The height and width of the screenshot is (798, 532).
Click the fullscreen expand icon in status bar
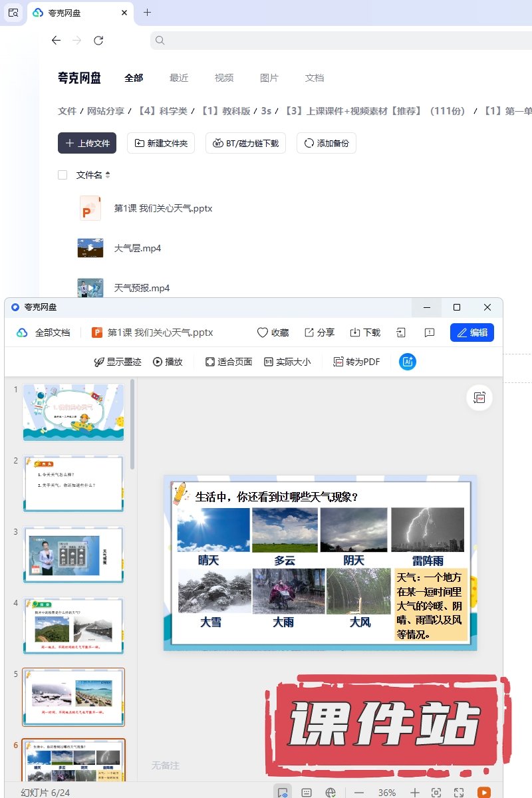point(459,792)
